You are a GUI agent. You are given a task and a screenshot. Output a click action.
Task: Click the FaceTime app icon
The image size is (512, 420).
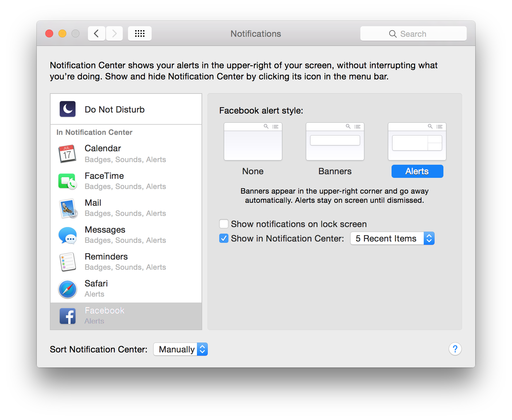point(68,181)
